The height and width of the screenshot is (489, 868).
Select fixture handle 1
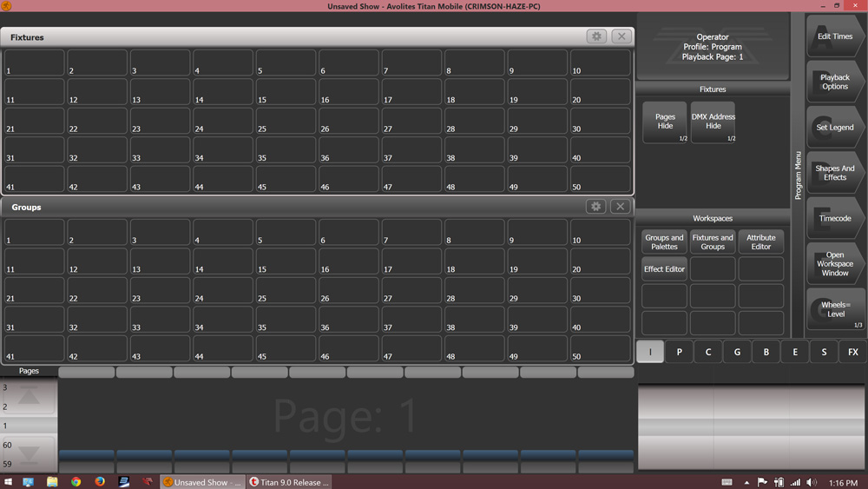34,63
